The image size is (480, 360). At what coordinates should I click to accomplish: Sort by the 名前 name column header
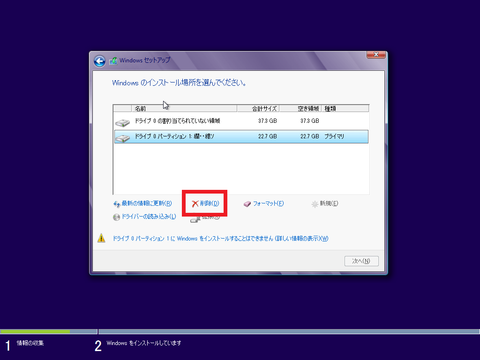coord(184,108)
